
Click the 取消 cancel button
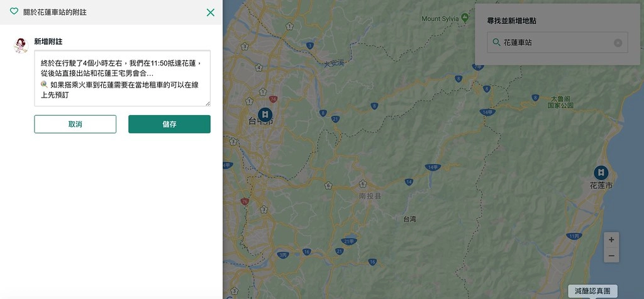pyautogui.click(x=75, y=124)
